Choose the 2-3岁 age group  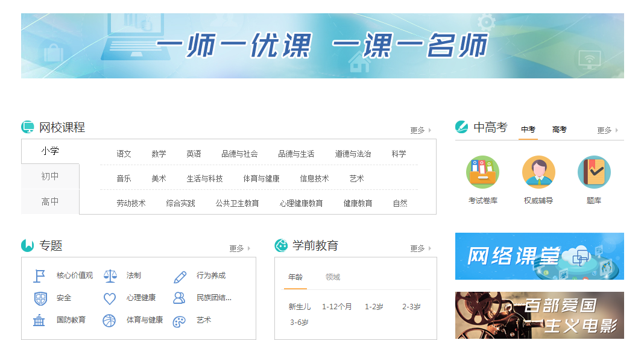pyautogui.click(x=411, y=307)
